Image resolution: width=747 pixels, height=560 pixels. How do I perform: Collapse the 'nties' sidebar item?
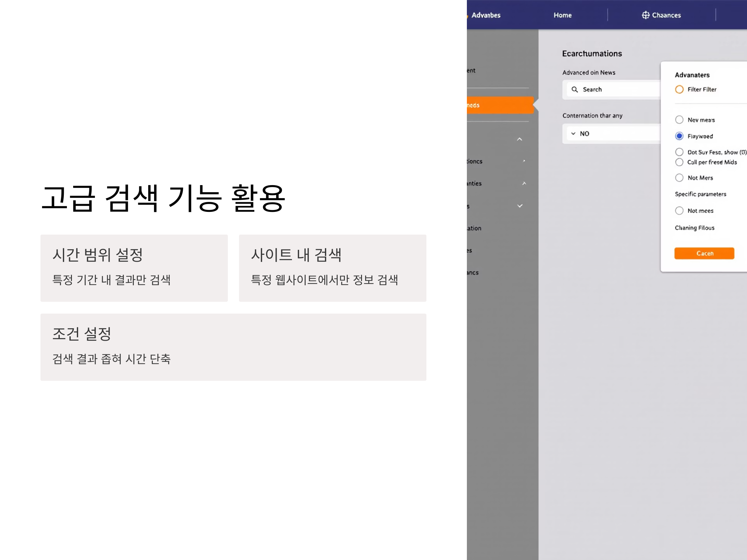click(x=524, y=183)
